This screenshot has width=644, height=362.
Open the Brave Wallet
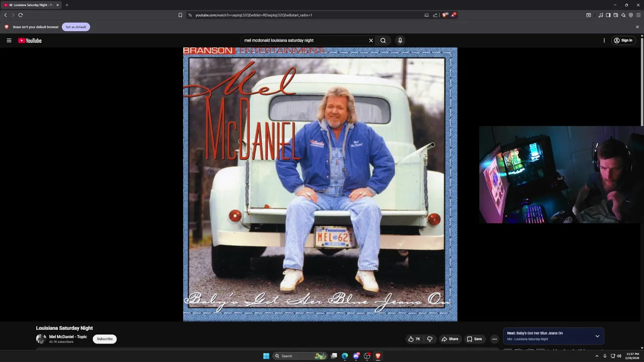[x=616, y=15]
